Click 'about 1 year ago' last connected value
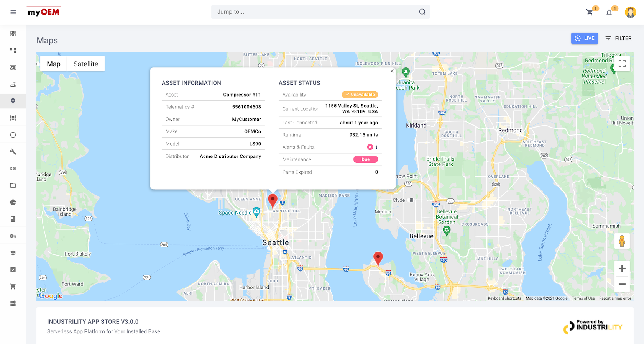 pos(359,123)
